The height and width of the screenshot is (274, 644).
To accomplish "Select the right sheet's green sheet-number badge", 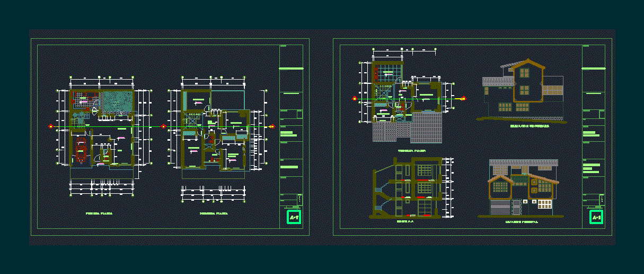I will (596, 217).
